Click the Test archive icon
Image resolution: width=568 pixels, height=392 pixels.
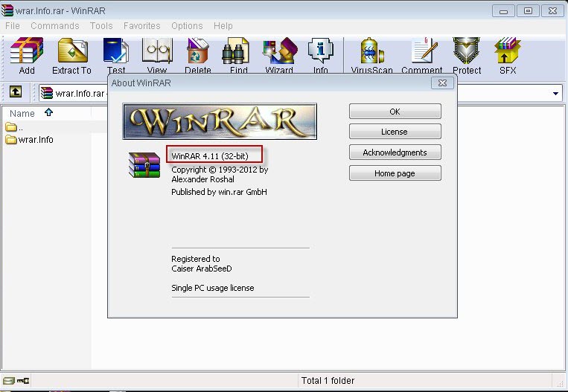pyautogui.click(x=116, y=56)
